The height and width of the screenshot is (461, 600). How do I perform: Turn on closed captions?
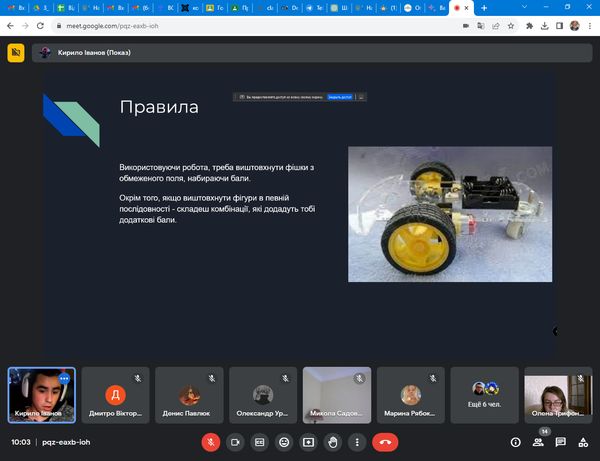point(260,441)
